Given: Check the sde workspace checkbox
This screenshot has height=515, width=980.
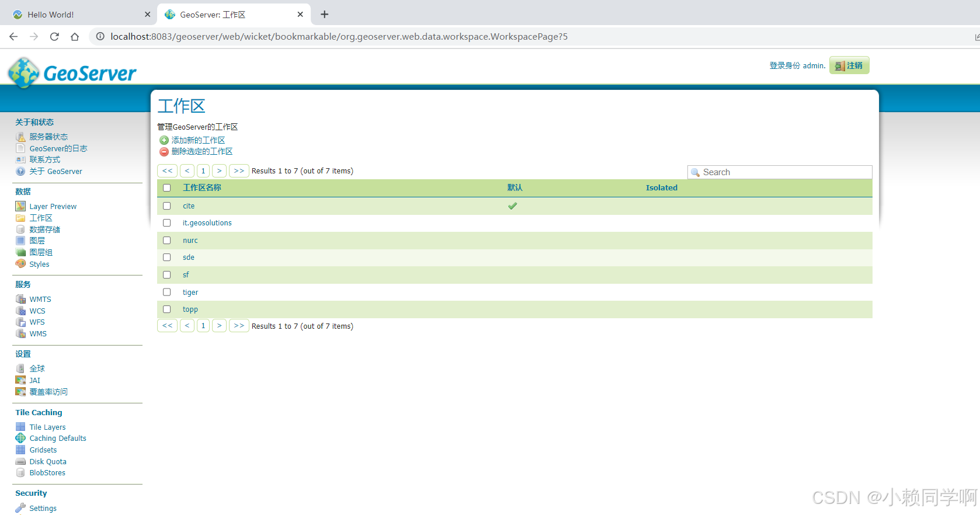Looking at the screenshot, I should click(167, 257).
